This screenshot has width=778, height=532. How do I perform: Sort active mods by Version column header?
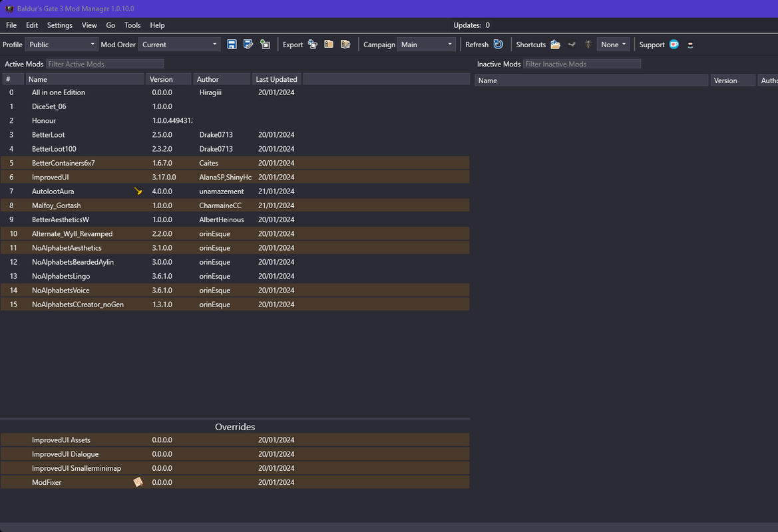[168, 79]
